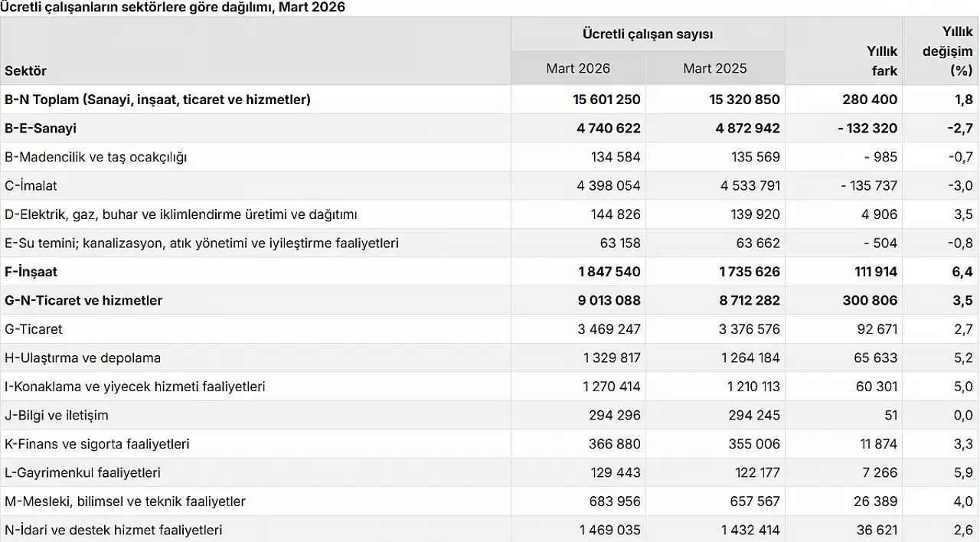
Task: Select the difference 300 806
Action: click(x=871, y=301)
